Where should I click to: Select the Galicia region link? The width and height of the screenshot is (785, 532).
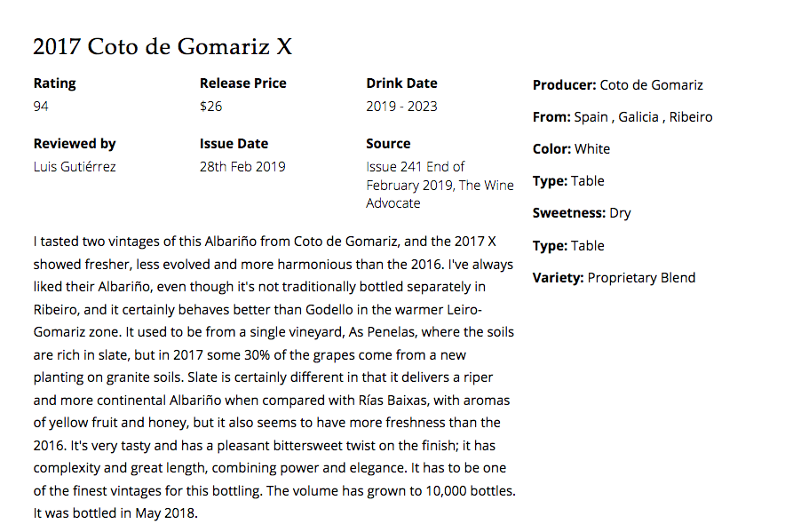[x=638, y=116]
